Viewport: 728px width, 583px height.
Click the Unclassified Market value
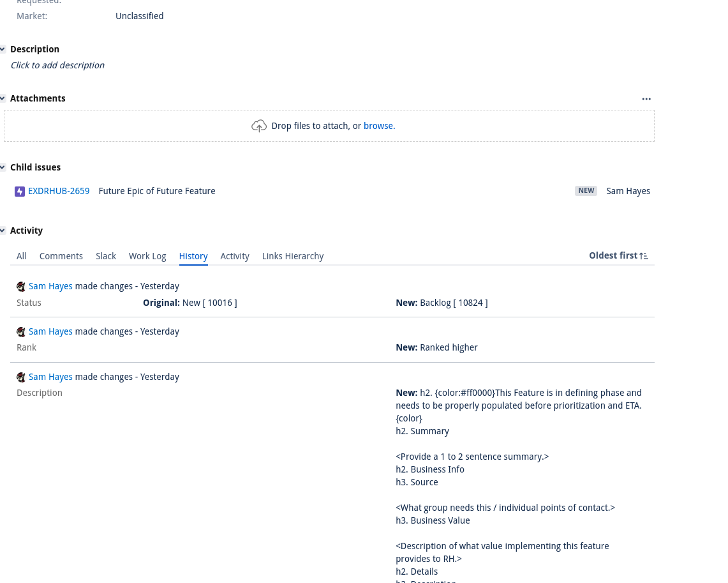139,16
